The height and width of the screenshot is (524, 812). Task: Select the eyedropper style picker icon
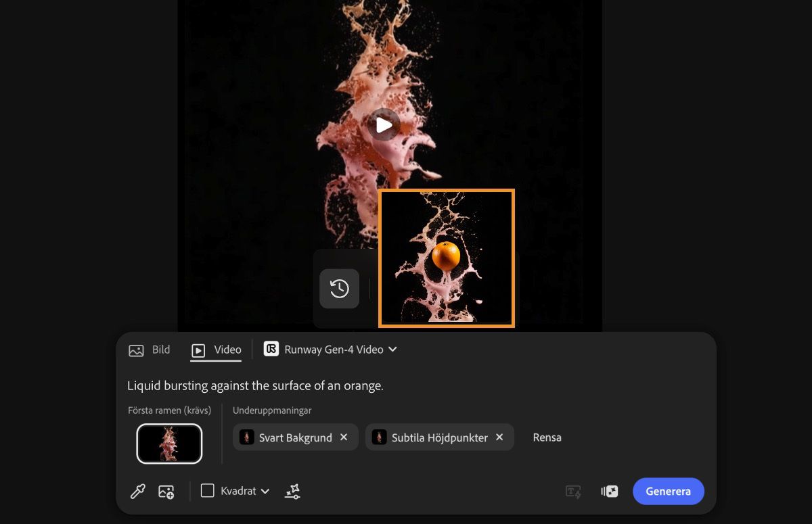(138, 492)
